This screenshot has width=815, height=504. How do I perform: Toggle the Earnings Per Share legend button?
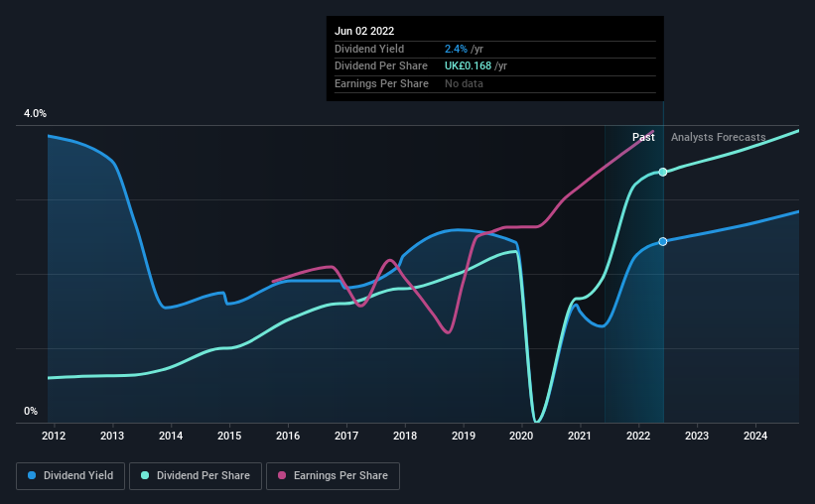333,476
